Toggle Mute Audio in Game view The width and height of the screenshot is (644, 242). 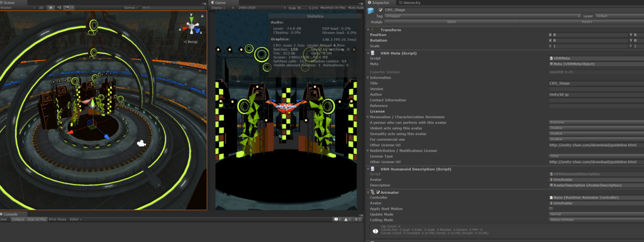click(x=356, y=8)
